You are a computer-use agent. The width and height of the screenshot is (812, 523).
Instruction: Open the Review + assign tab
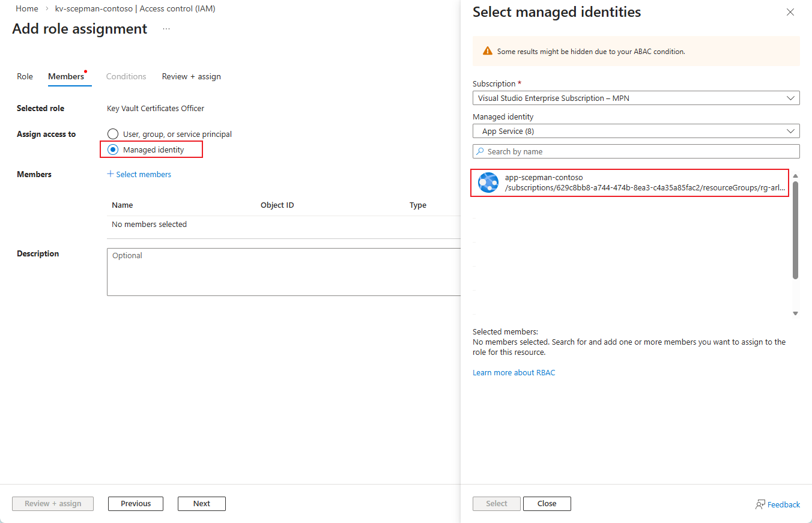[x=191, y=76]
